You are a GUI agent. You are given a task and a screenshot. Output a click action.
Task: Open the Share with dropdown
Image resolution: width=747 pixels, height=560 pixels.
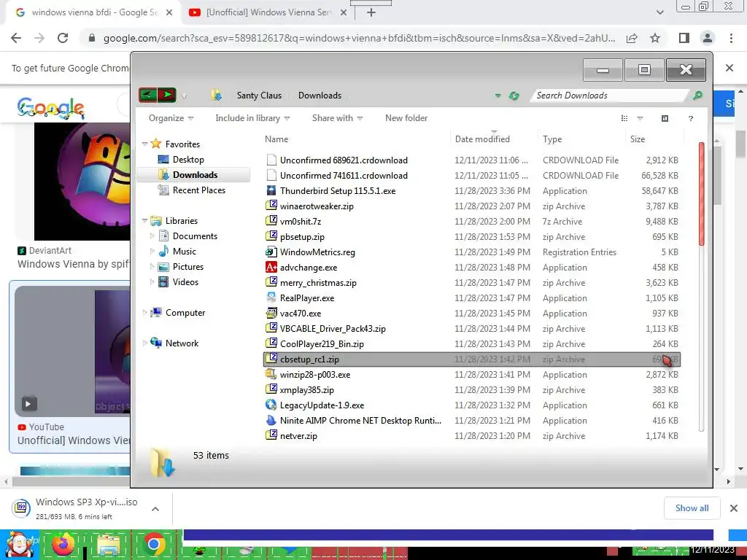337,118
